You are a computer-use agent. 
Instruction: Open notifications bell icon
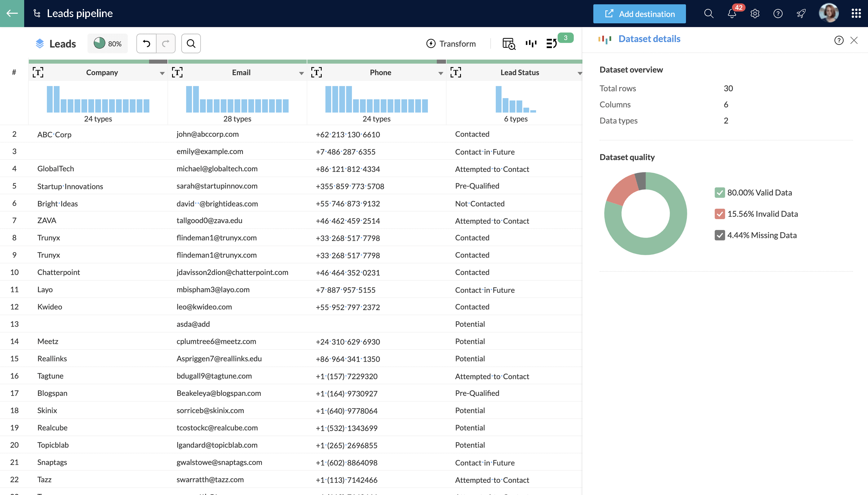click(732, 13)
